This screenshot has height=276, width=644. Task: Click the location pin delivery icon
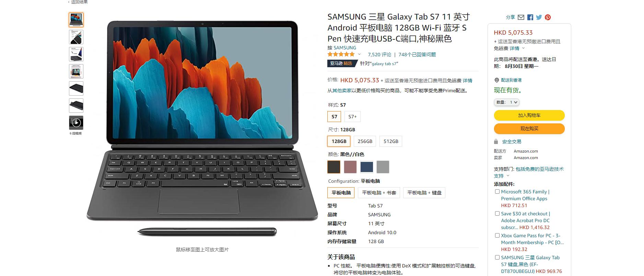[496, 80]
